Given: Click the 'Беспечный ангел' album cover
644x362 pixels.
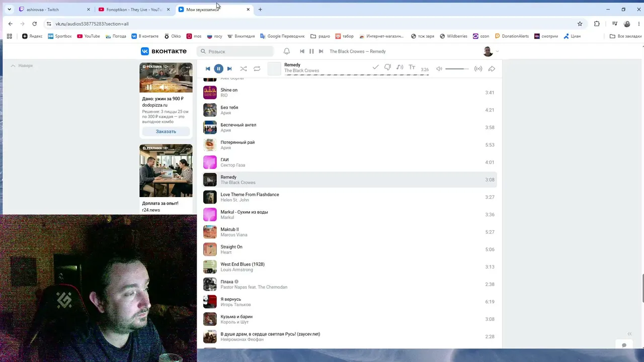Looking at the screenshot, I should 210,127.
